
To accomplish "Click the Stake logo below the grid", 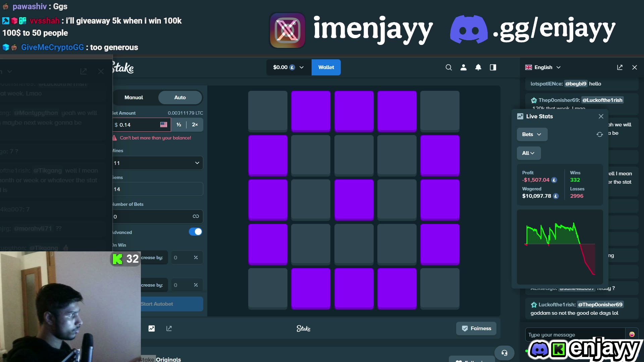I will (304, 328).
